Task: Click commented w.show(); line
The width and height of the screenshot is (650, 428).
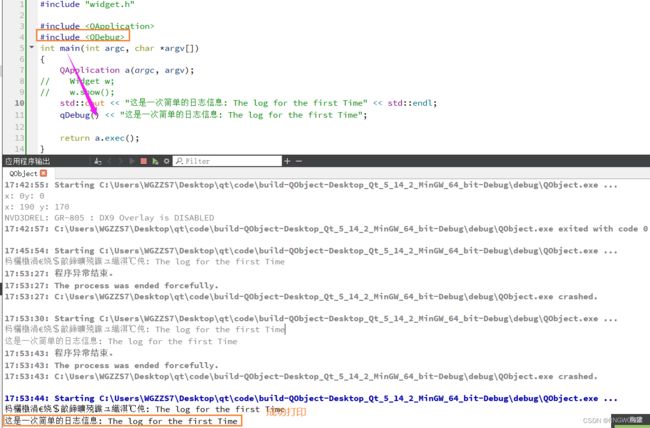Action: tap(77, 92)
